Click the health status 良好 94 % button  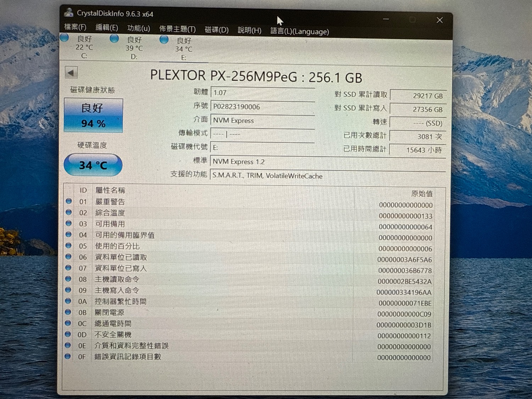(93, 115)
